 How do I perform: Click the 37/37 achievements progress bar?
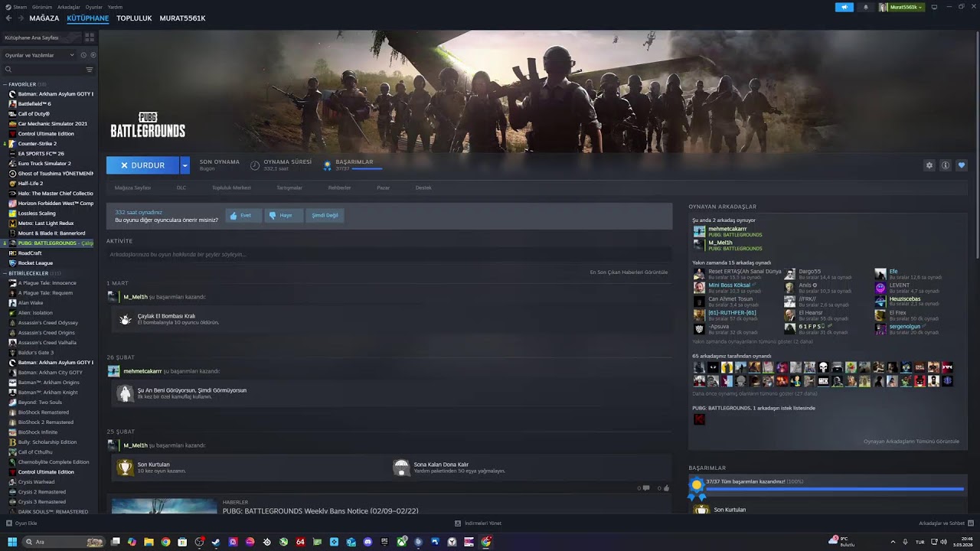tap(835, 488)
